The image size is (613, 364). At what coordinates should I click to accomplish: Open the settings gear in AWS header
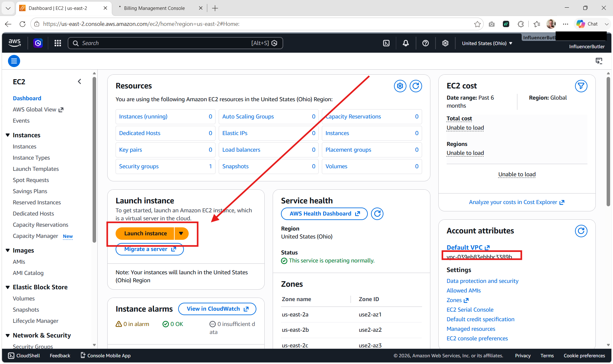coord(445,43)
